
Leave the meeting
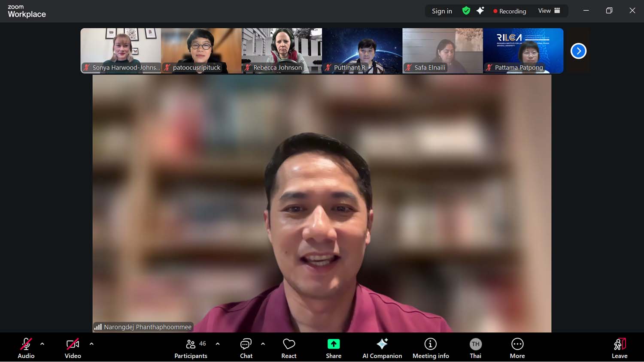(620, 348)
